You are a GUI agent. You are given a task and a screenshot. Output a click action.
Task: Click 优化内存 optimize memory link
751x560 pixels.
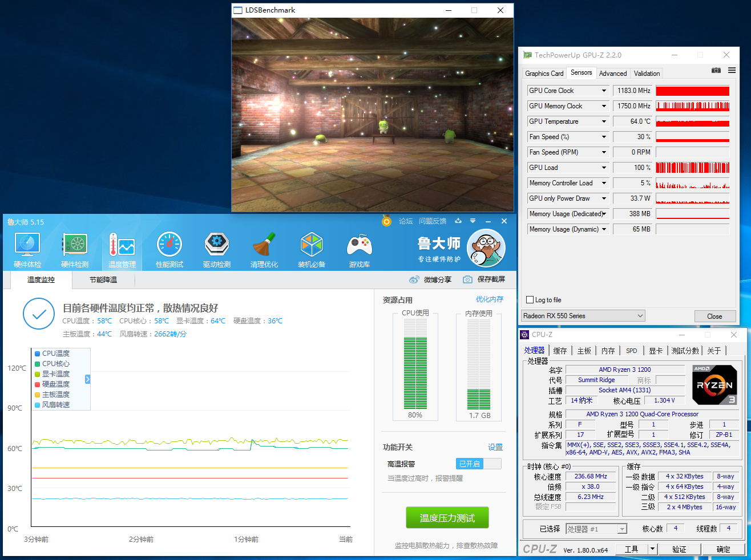tap(490, 299)
